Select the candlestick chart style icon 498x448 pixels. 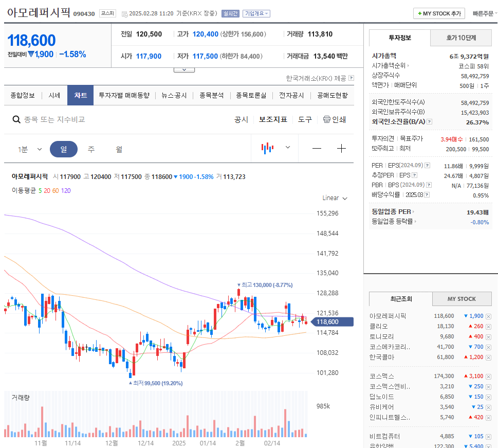(267, 148)
